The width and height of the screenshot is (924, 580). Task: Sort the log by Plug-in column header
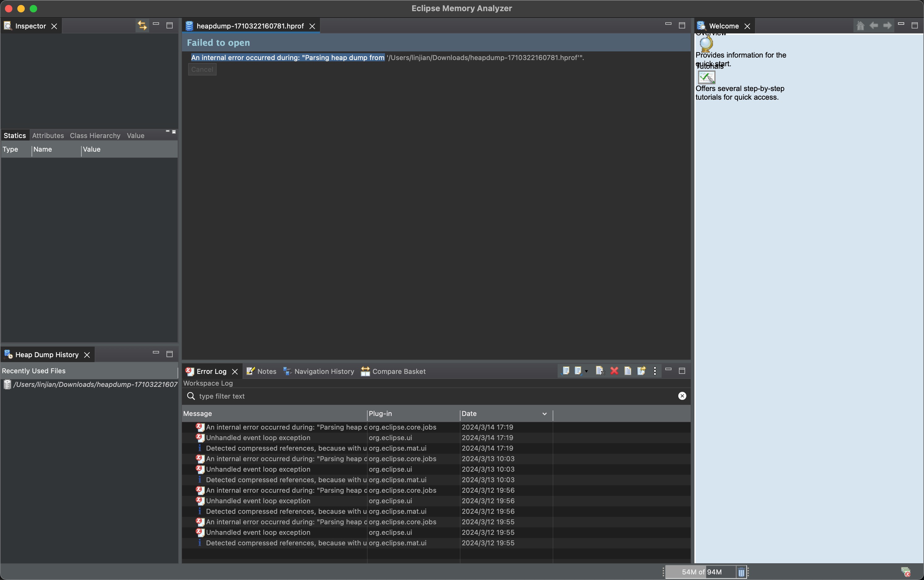413,413
